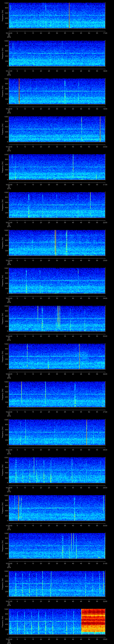Click the 18:26:00 start time label

coord(9,412)
